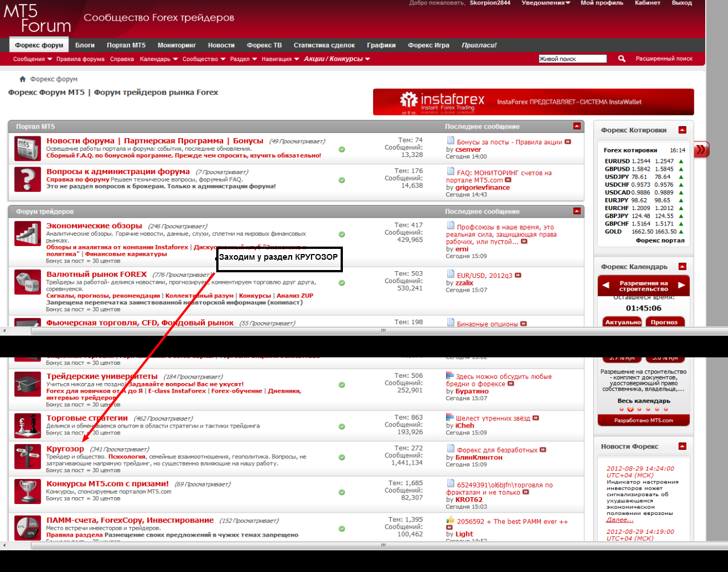Click the post icon before FAQ: МОНИТОРИНГ
The height and width of the screenshot is (572, 728).
click(x=450, y=171)
